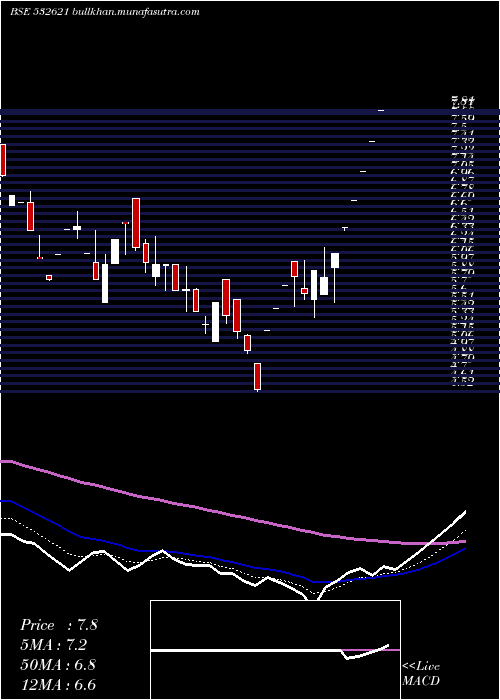Click the tall red candlestick at far left edge
The width and height of the screenshot is (500, 700).
[x=3, y=160]
